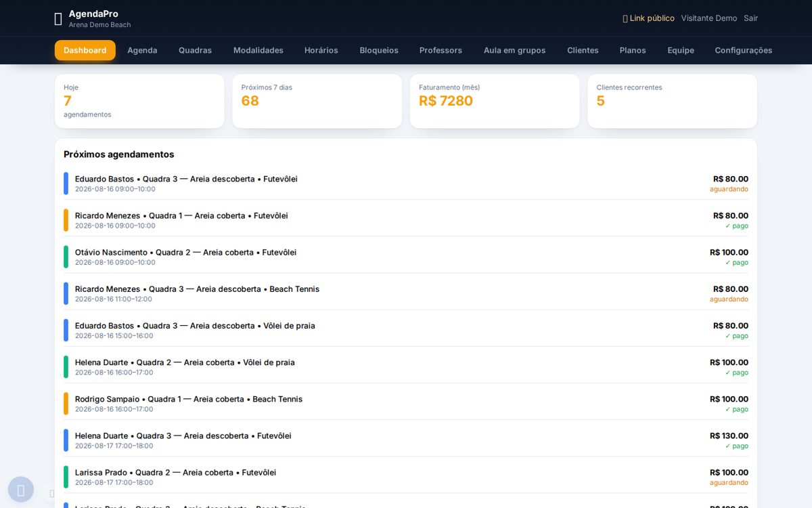Select Helena Duarte Vôlei de praia booking

pos(406,366)
